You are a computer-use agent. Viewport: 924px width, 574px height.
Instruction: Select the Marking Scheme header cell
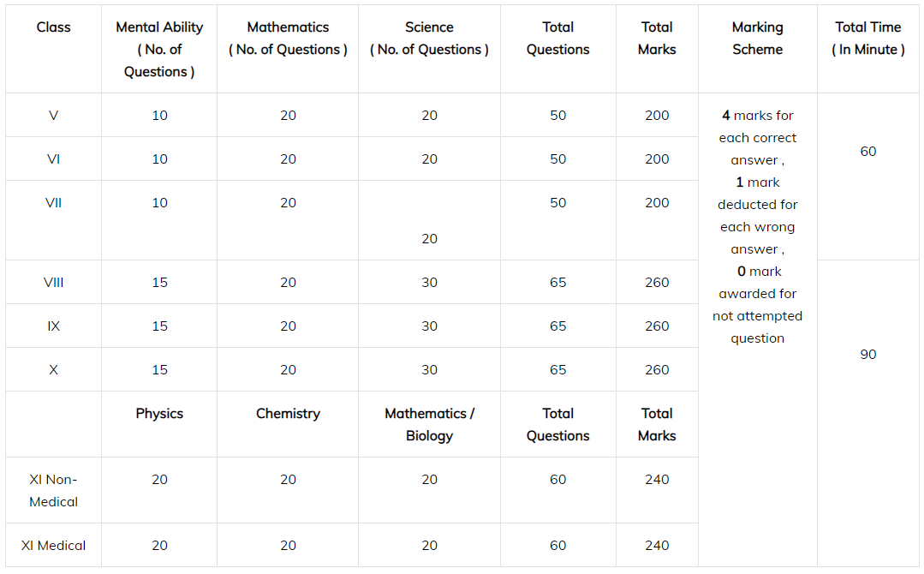(757, 39)
